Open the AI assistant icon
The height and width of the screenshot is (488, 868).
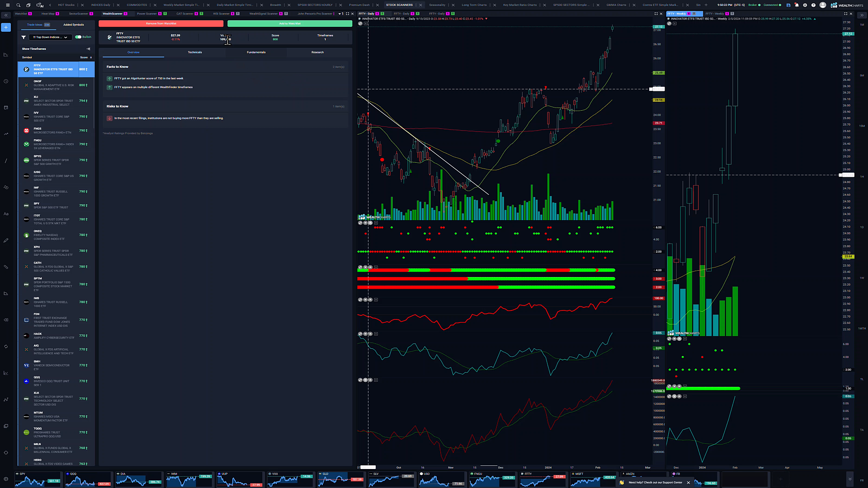point(40,5)
